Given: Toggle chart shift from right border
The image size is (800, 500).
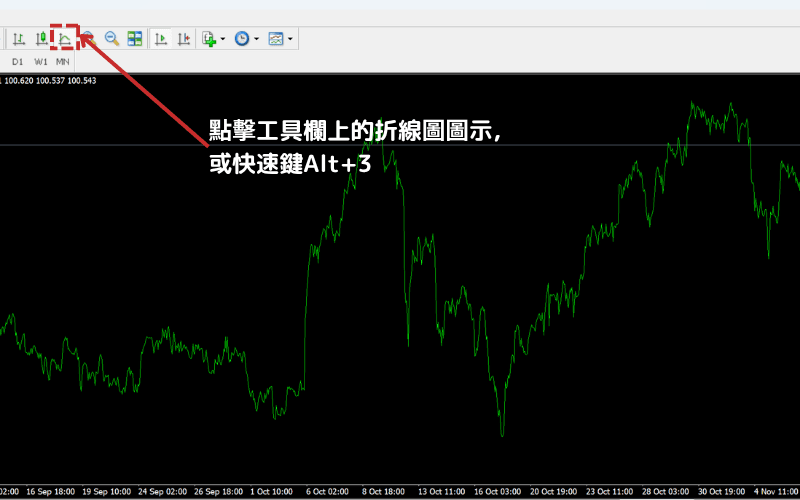Looking at the screenshot, I should 184,39.
